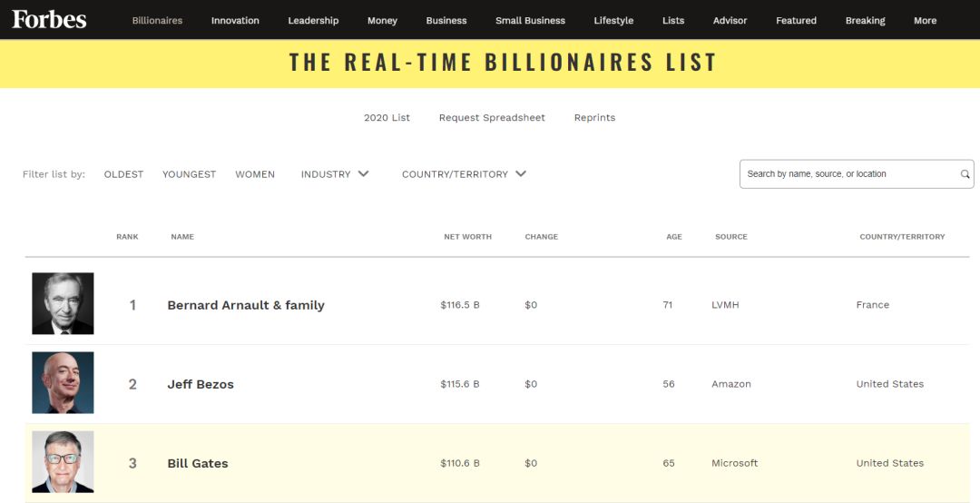Expand the Industry filter dropdown
980x503 pixels.
click(x=335, y=174)
